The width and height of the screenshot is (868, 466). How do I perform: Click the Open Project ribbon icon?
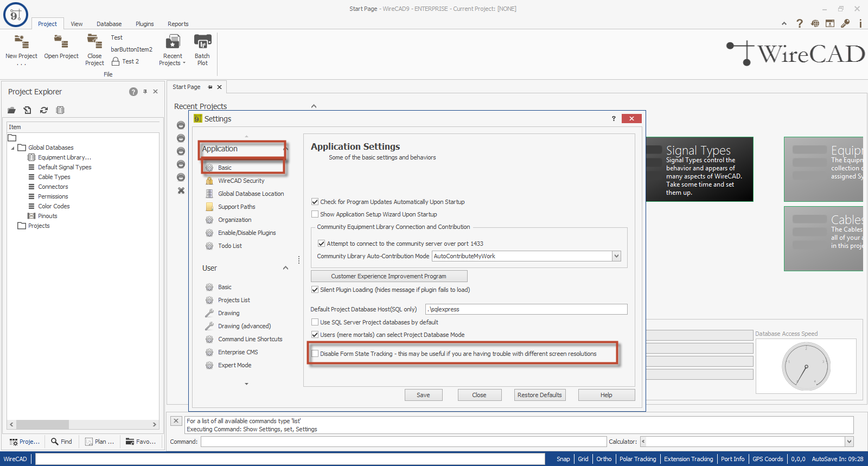61,47
